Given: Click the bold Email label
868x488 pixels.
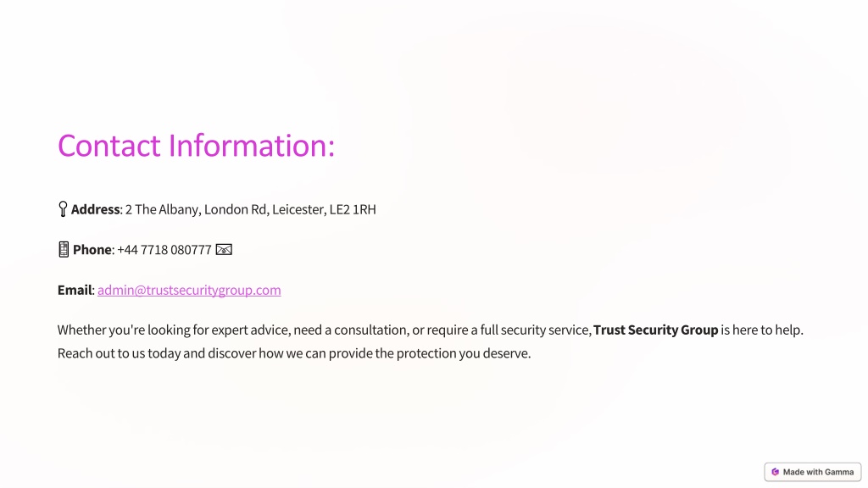Looking at the screenshot, I should coord(75,290).
